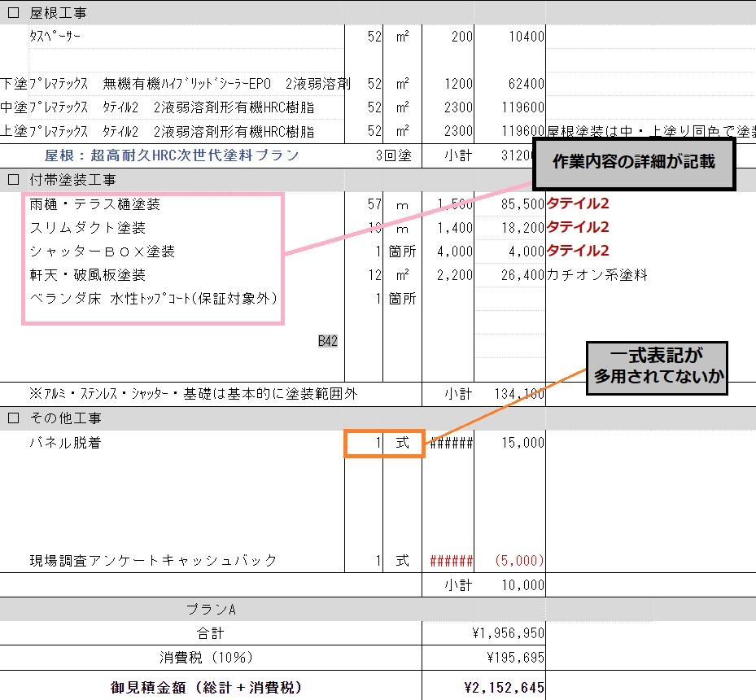
Task: Select the スリムダクト塗装 item
Action: [x=87, y=228]
